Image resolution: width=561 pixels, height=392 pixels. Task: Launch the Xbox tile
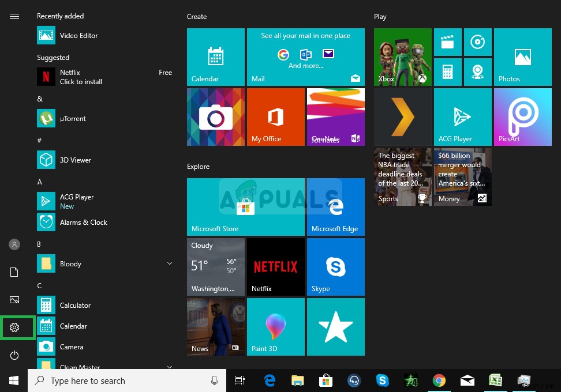tap(402, 56)
